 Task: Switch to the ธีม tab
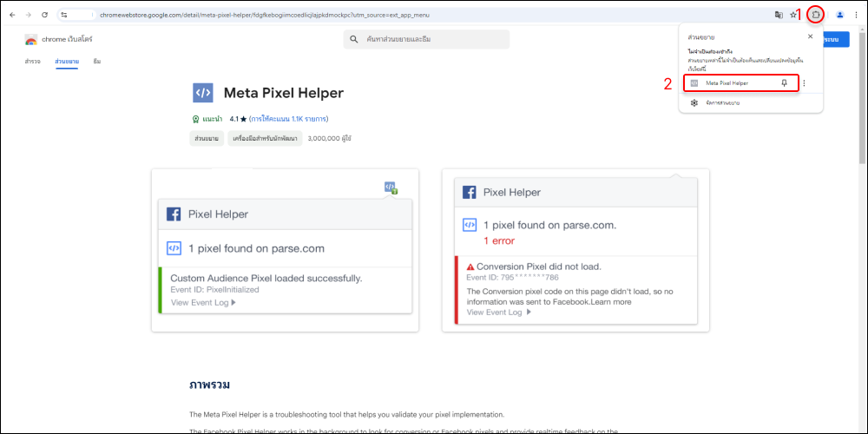point(97,61)
